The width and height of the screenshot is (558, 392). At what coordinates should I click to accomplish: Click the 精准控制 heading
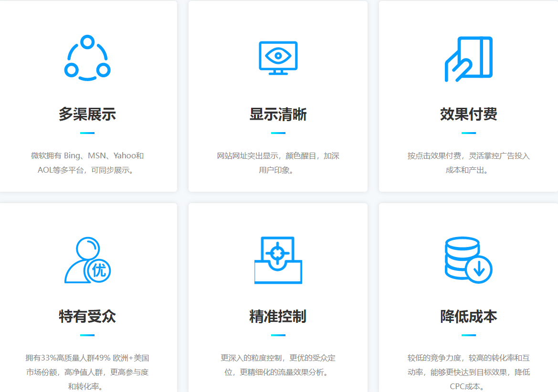pos(278,316)
